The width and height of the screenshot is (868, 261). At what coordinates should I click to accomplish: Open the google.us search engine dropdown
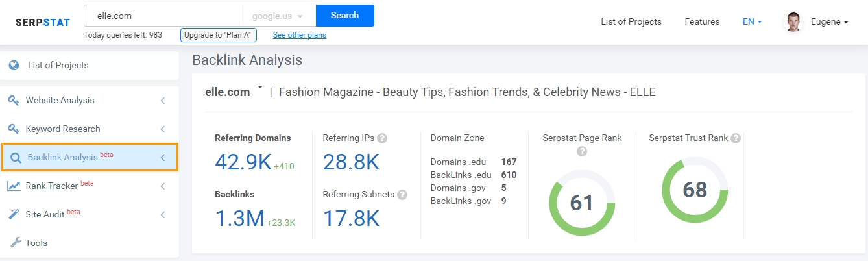[278, 15]
